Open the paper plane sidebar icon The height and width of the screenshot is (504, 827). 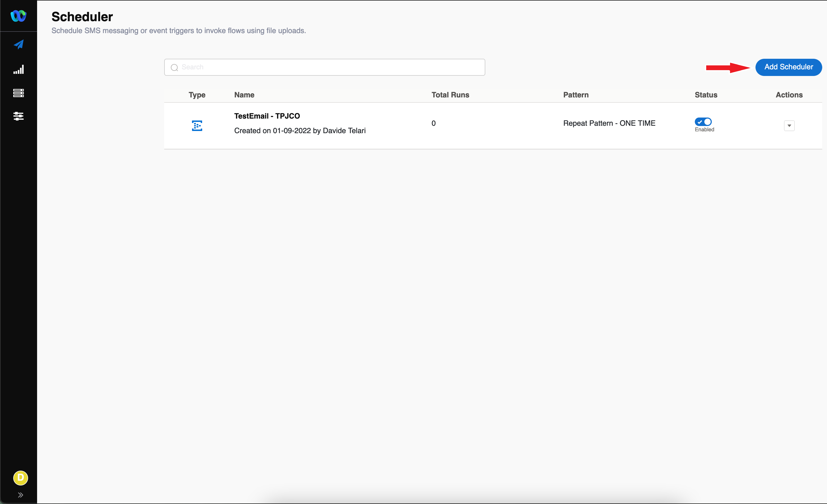click(19, 44)
